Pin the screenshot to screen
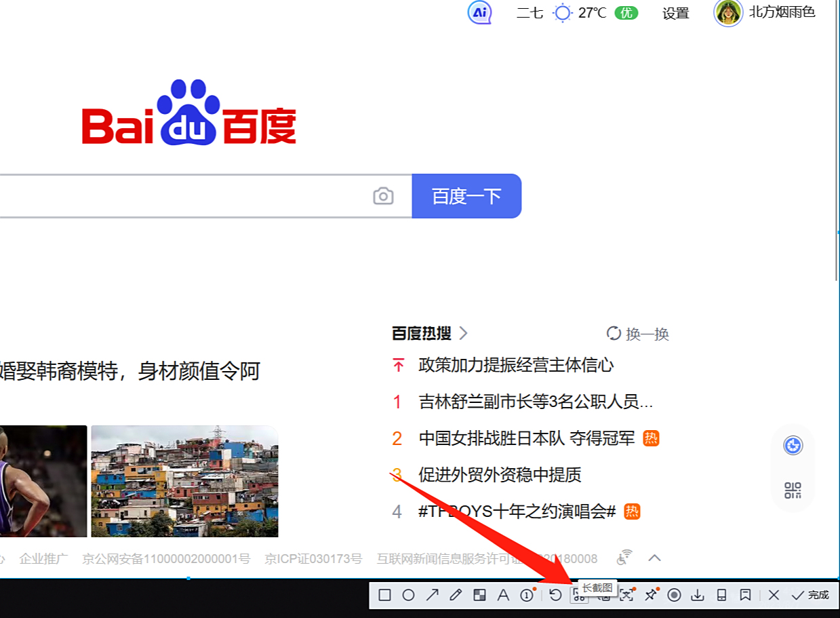The width and height of the screenshot is (840, 618). pos(650,595)
